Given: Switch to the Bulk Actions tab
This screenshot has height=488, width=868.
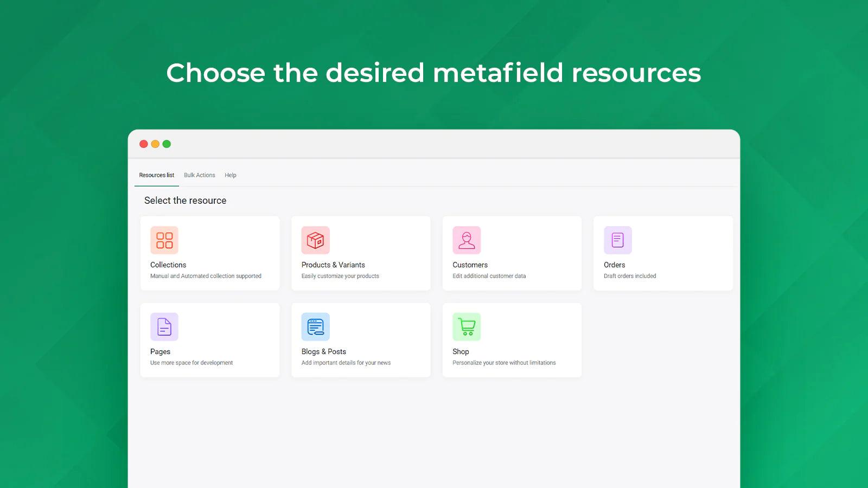Looking at the screenshot, I should (199, 175).
